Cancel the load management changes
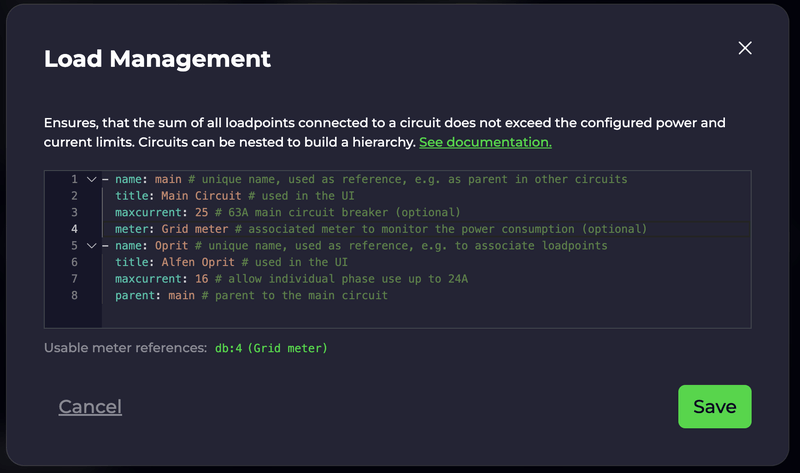The width and height of the screenshot is (800, 473). tap(90, 407)
